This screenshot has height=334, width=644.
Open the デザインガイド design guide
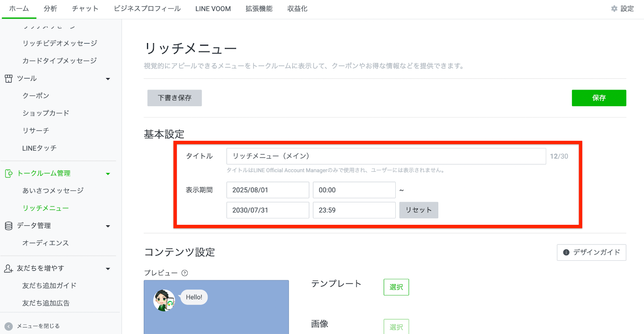(591, 252)
